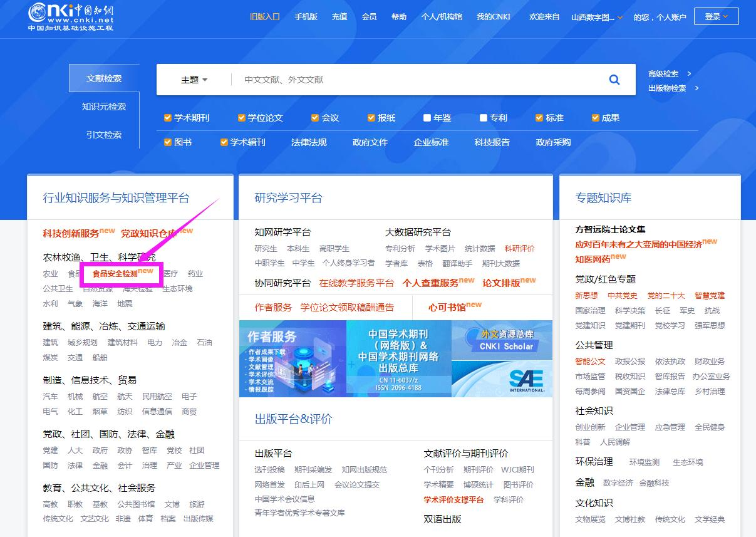Open the 科研评价 link

(x=519, y=248)
